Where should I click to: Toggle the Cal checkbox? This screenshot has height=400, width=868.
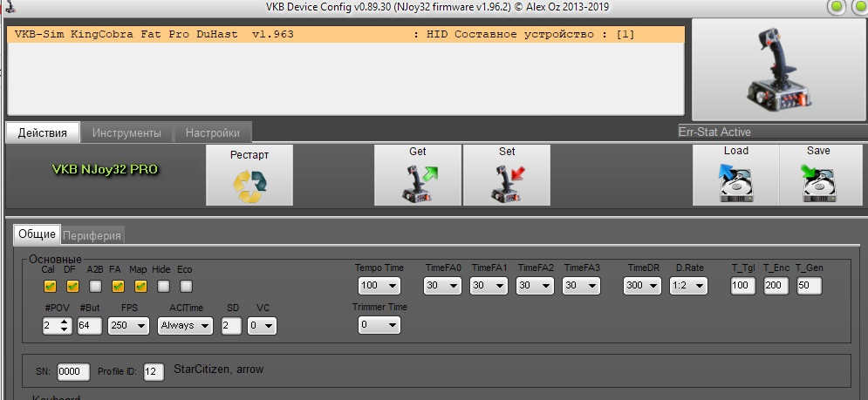pyautogui.click(x=50, y=286)
